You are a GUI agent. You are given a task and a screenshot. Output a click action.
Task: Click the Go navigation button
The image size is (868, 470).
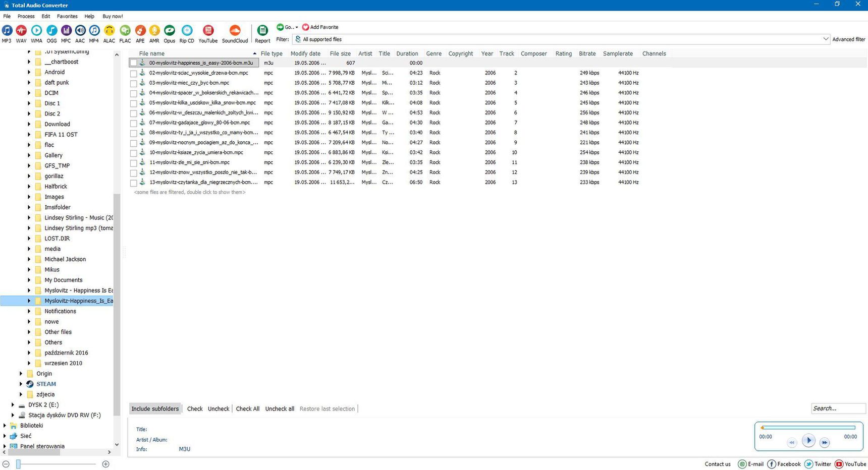tap(287, 27)
